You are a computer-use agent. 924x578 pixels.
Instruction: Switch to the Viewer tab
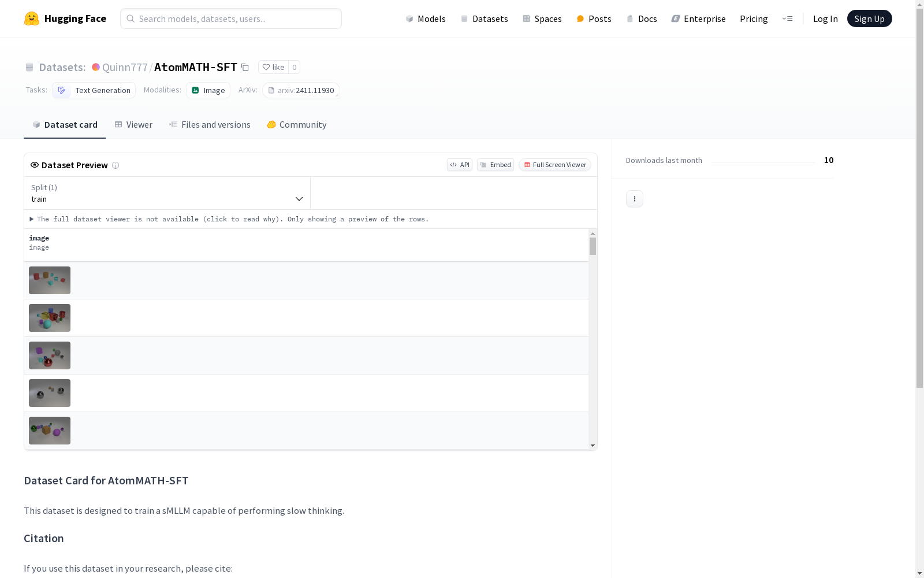pyautogui.click(x=133, y=125)
